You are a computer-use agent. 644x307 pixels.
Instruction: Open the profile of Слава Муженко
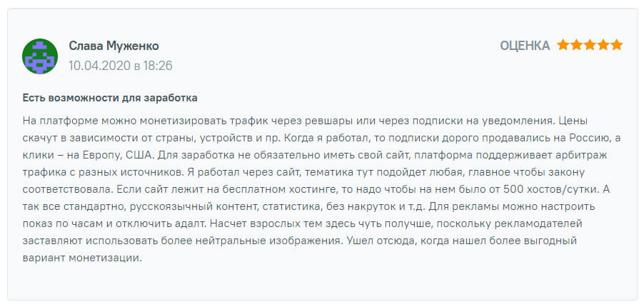[114, 46]
